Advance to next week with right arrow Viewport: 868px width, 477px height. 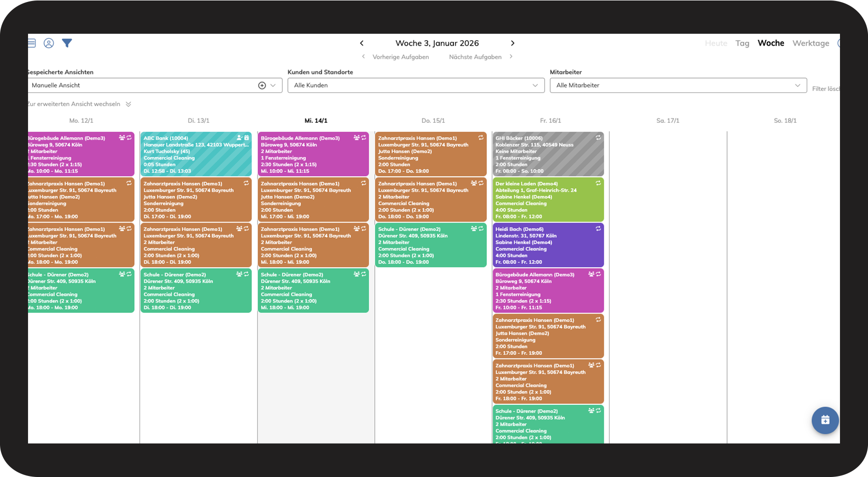point(512,43)
